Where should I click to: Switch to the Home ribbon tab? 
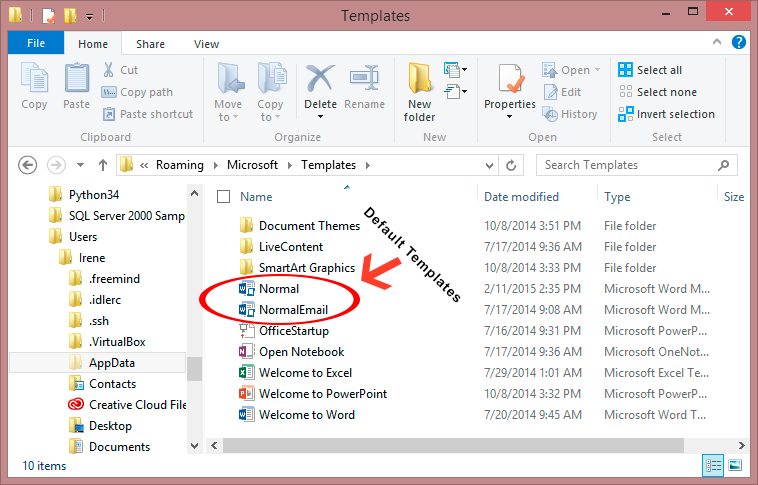(x=93, y=44)
